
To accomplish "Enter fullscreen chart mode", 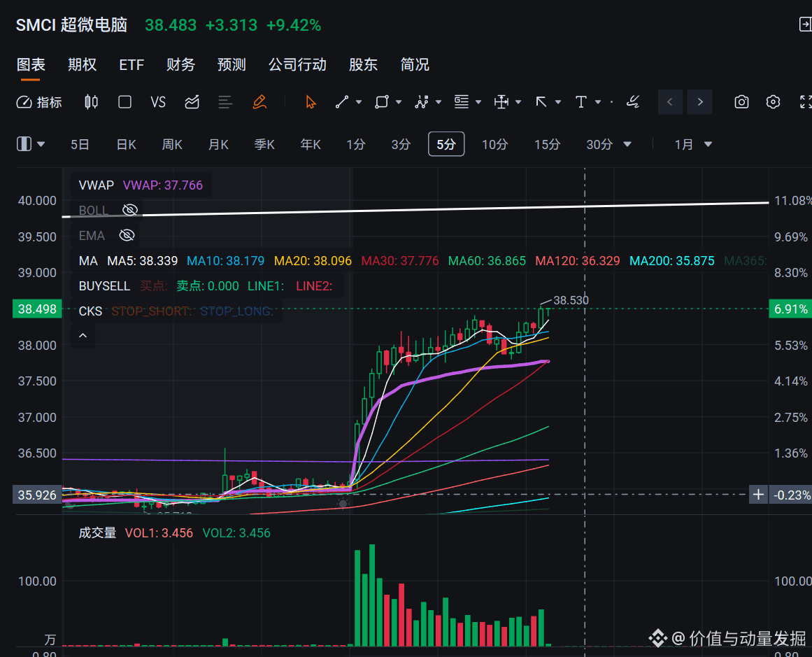I will (x=805, y=102).
